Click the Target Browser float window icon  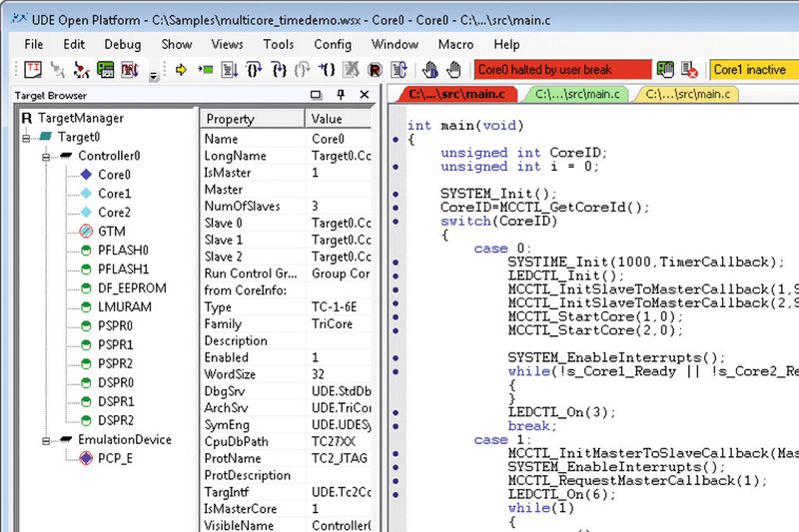[316, 95]
